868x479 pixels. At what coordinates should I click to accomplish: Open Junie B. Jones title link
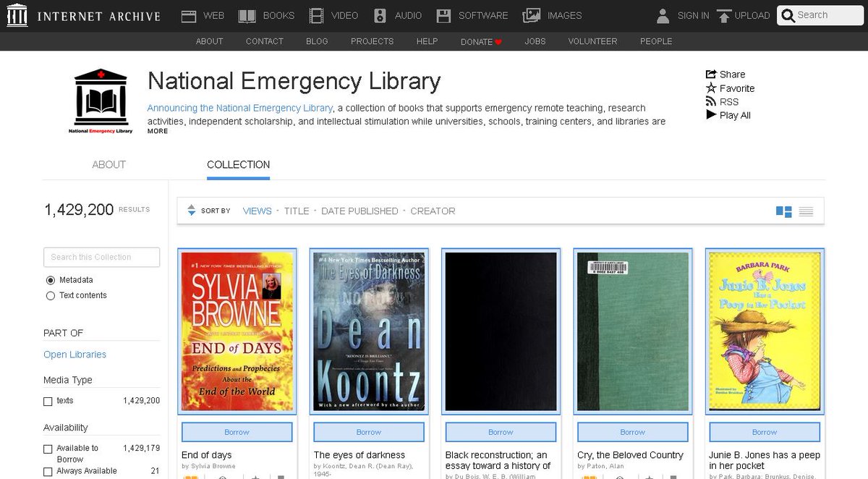(x=765, y=460)
